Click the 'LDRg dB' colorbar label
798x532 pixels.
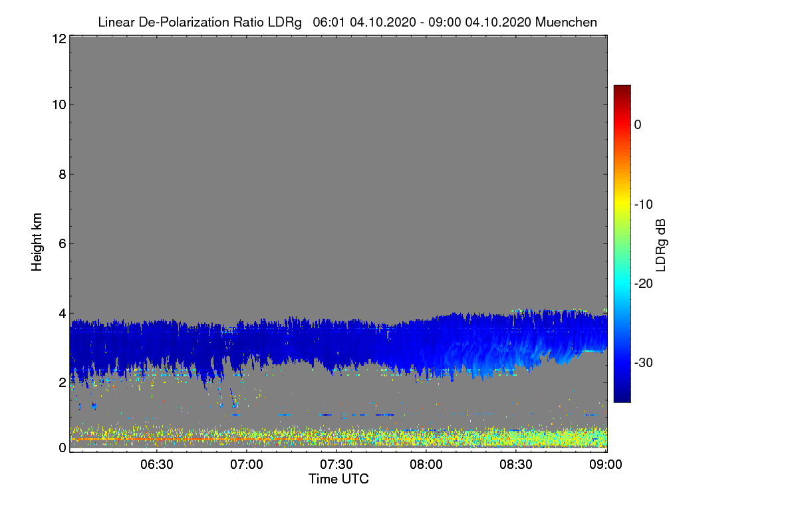point(661,244)
